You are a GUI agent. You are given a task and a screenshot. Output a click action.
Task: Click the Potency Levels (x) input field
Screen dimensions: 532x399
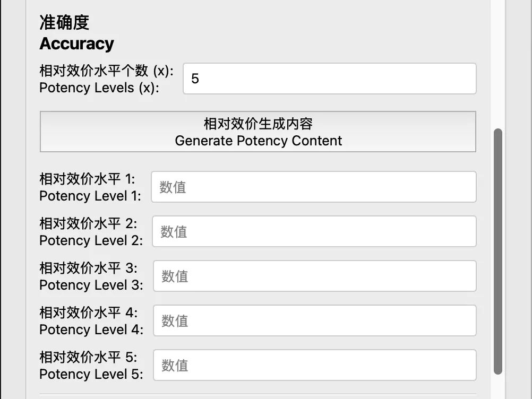(329, 79)
